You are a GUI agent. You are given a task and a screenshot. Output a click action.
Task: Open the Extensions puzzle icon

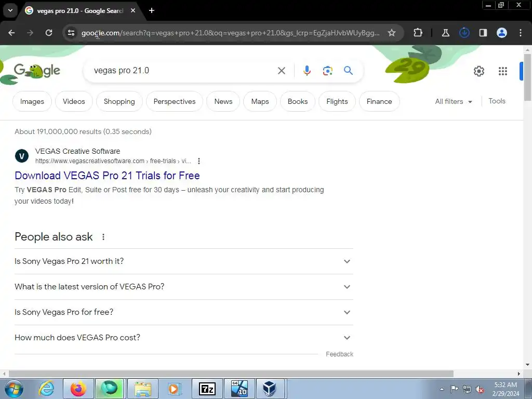point(418,33)
